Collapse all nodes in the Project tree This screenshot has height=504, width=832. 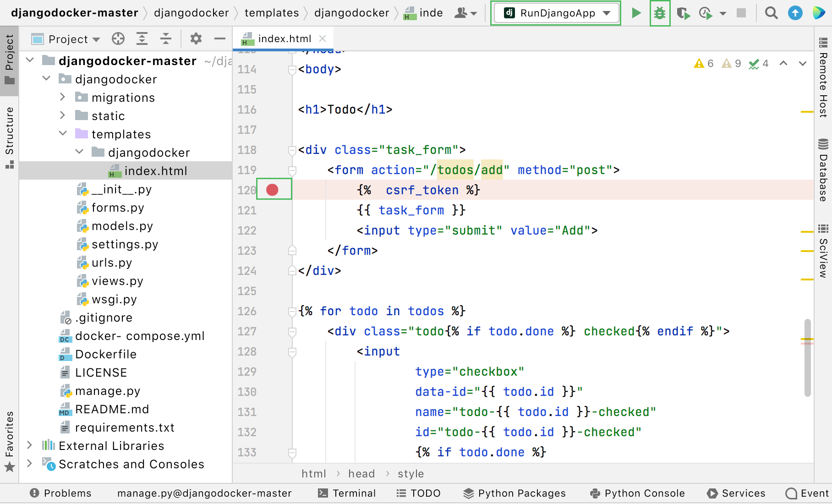166,38
